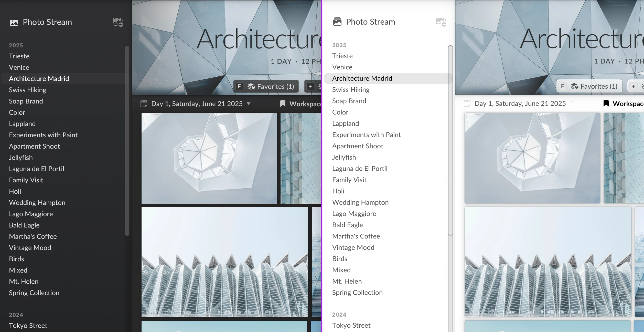
Task: Open Spring Collection in the light sidebar
Action: pyautogui.click(x=357, y=293)
